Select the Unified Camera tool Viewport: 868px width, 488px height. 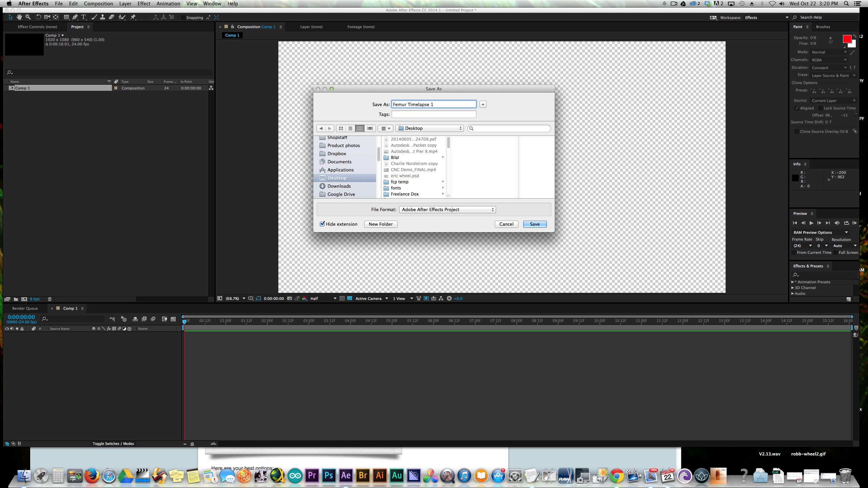pos(47,17)
